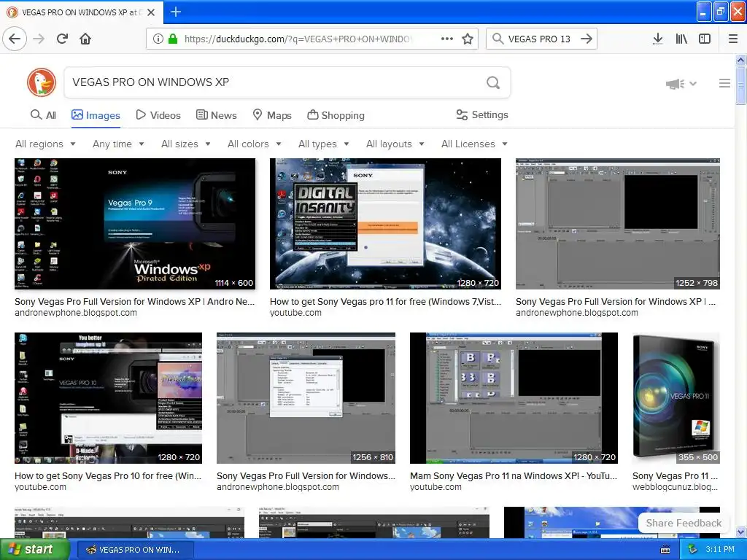Image resolution: width=747 pixels, height=560 pixels.
Task: Switch to the All results tab
Action: click(x=43, y=115)
